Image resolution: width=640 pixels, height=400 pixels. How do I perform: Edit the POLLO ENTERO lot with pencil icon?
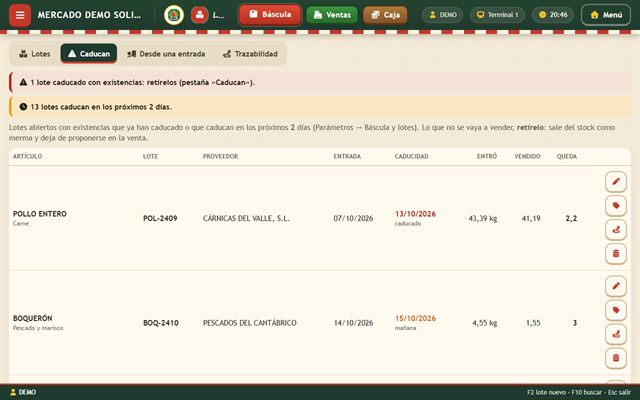point(616,182)
